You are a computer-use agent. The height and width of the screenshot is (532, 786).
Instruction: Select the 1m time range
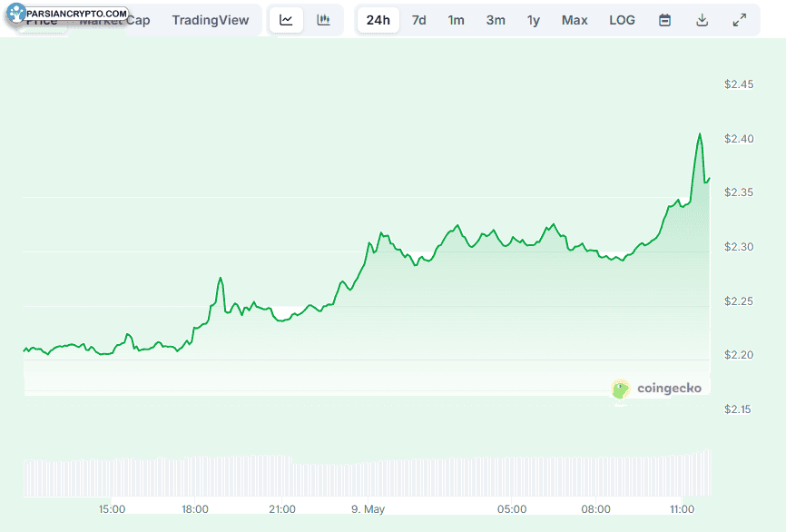[457, 20]
